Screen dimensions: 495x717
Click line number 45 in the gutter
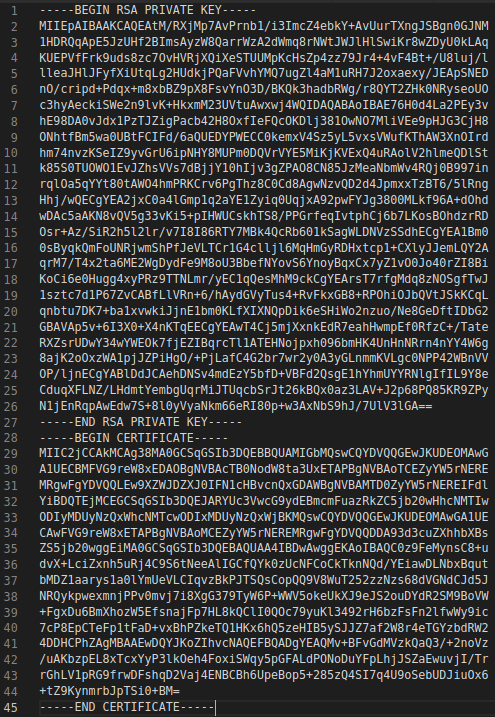coord(11,707)
